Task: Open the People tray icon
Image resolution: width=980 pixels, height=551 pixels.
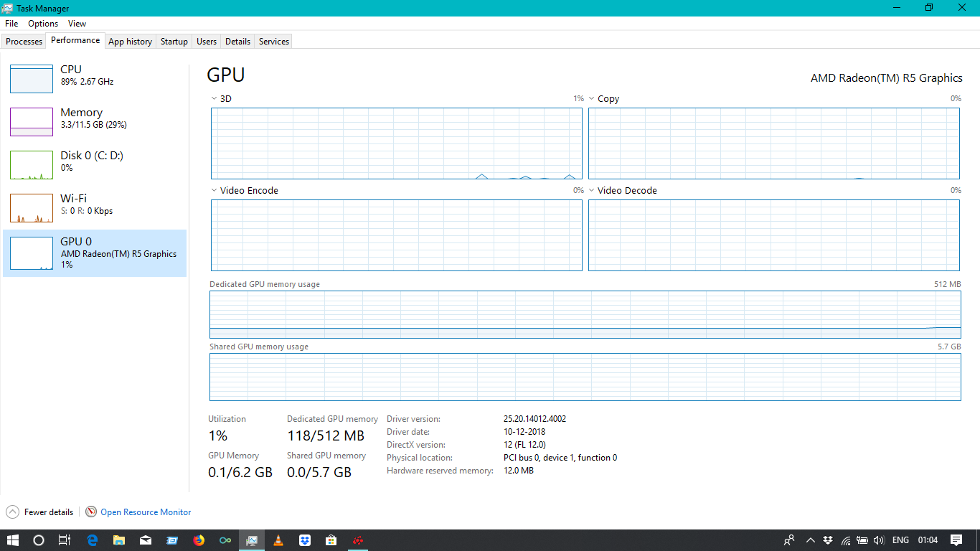Action: point(789,540)
